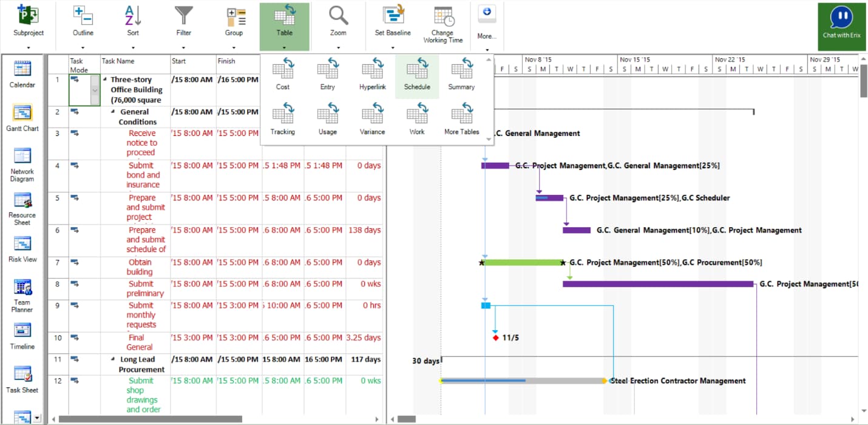Collapse the General Conditions summary task

(x=114, y=112)
